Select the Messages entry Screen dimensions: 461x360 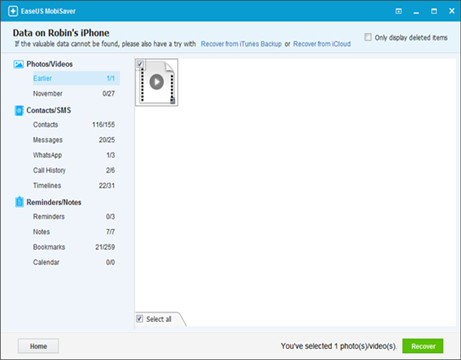74,140
